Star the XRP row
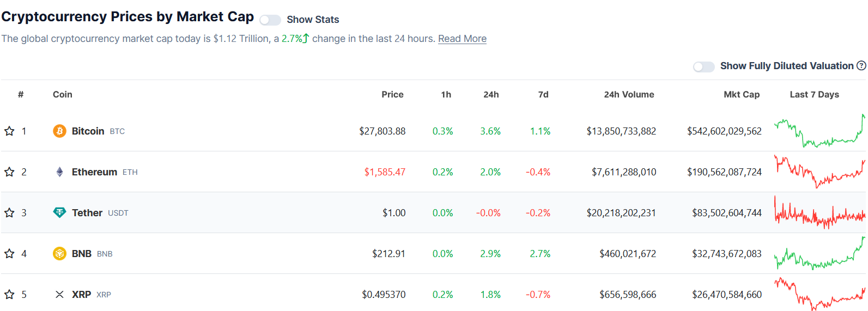 pos(9,295)
